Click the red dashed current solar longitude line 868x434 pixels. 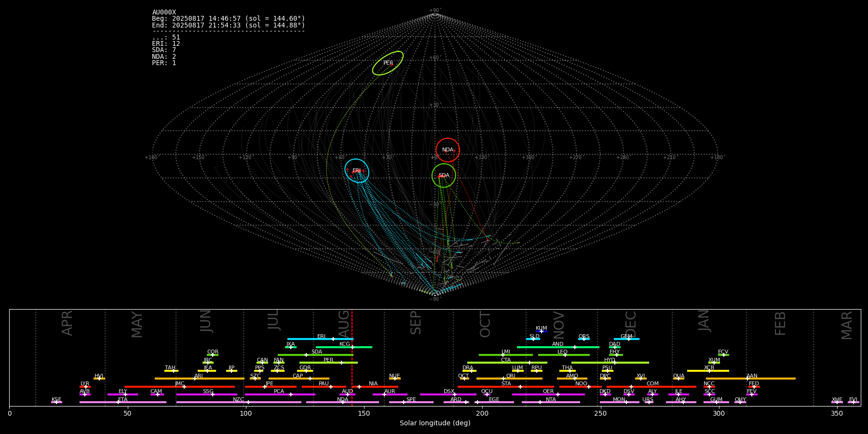[x=352, y=357]
